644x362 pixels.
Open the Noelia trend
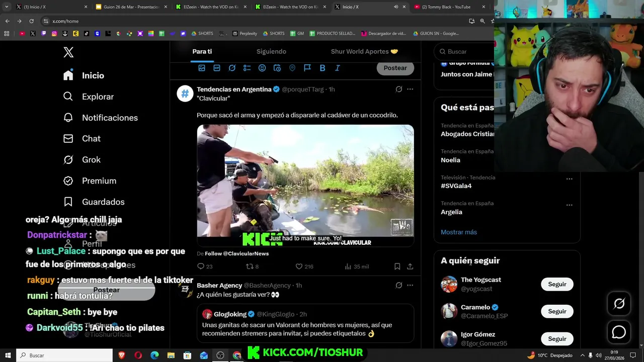click(450, 160)
